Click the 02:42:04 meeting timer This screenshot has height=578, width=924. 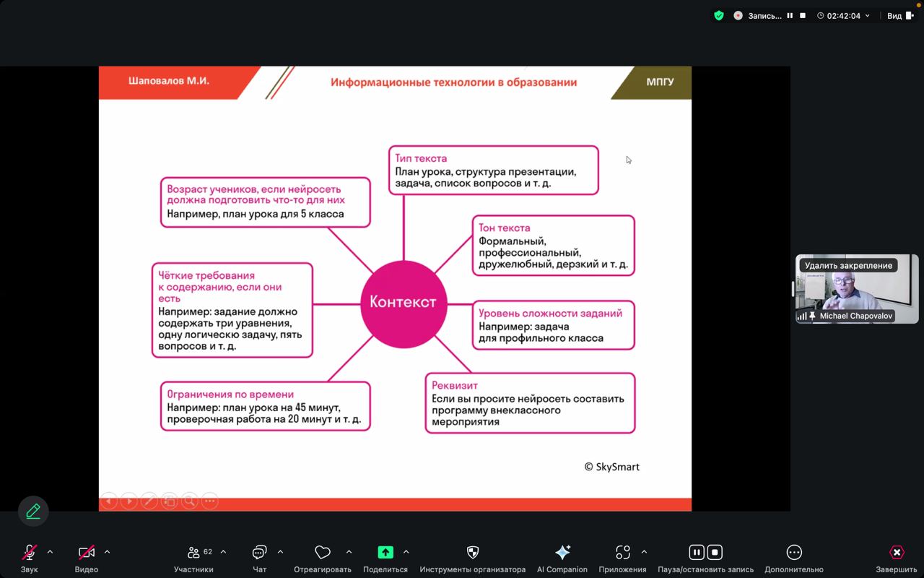point(844,16)
